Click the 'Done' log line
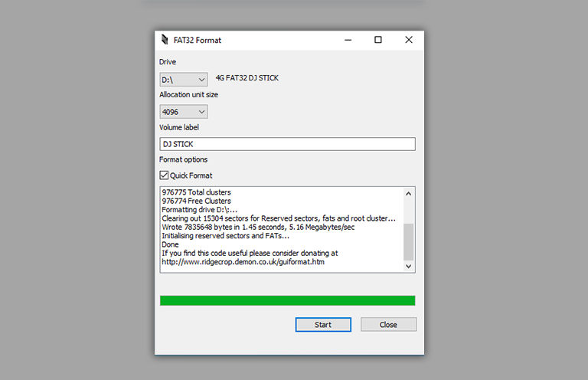Viewport: 588px width, 380px height. point(170,244)
